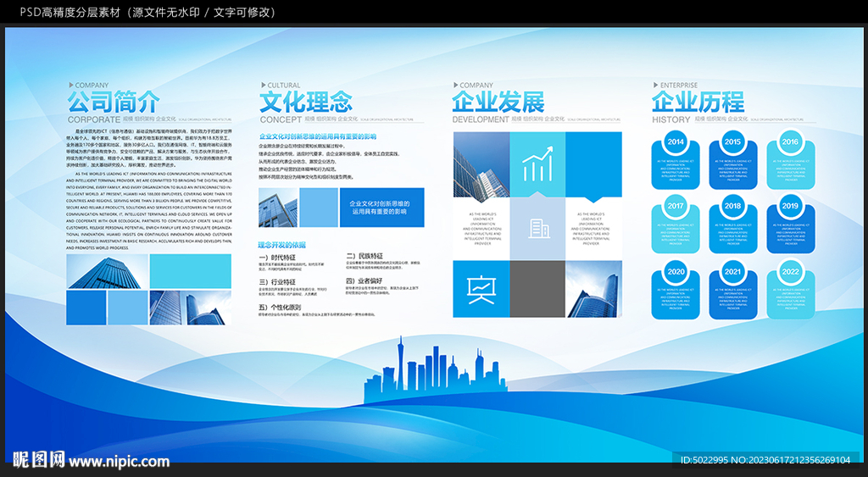868x477 pixels.
Task: Open the www.nipic.com link
Action: tap(119, 462)
